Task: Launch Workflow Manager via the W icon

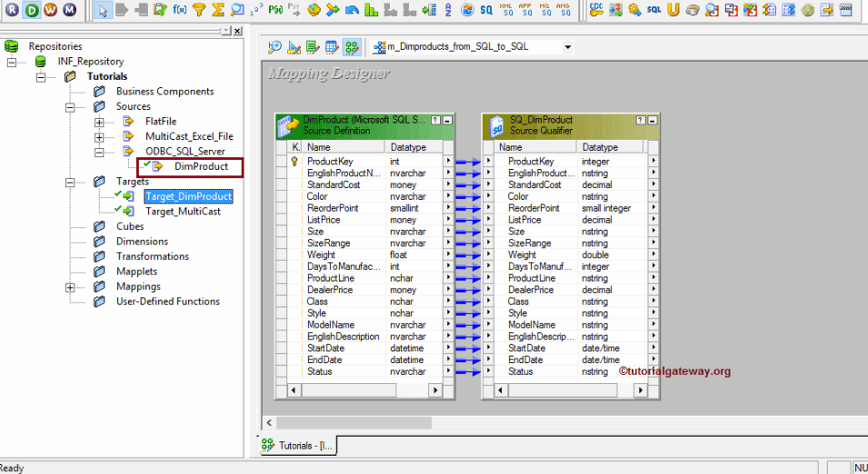Action: tap(50, 10)
